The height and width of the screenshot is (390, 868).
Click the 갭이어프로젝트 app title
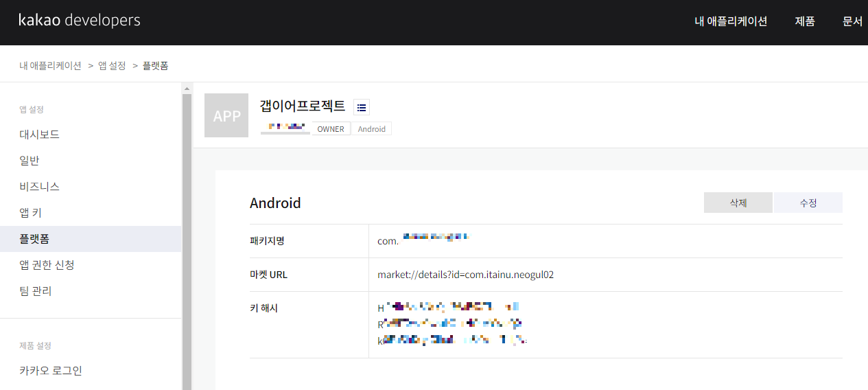point(303,106)
